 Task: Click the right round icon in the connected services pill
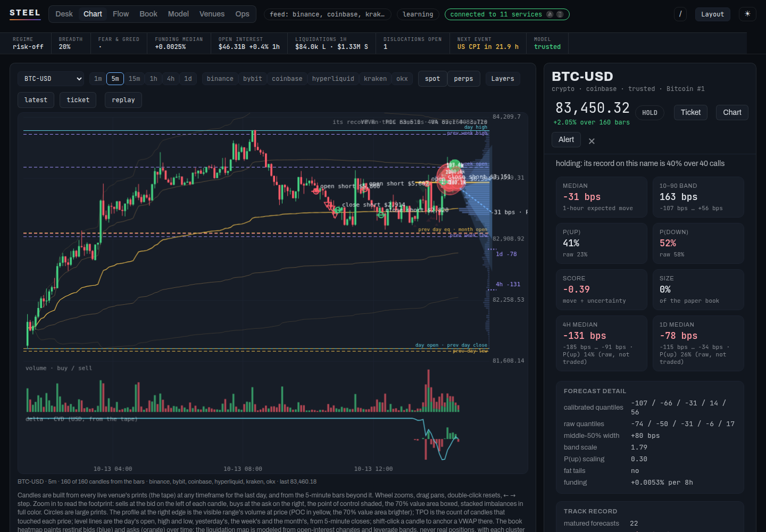pyautogui.click(x=560, y=14)
